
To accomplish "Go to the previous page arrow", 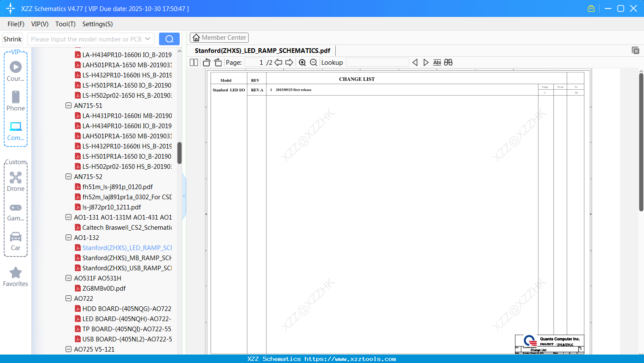I will 278,63.
